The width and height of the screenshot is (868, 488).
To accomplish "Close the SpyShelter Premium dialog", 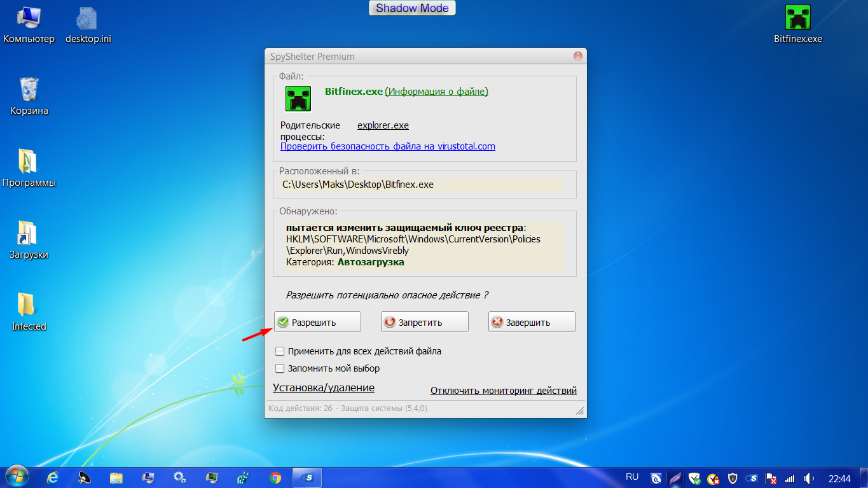I will pos(578,56).
